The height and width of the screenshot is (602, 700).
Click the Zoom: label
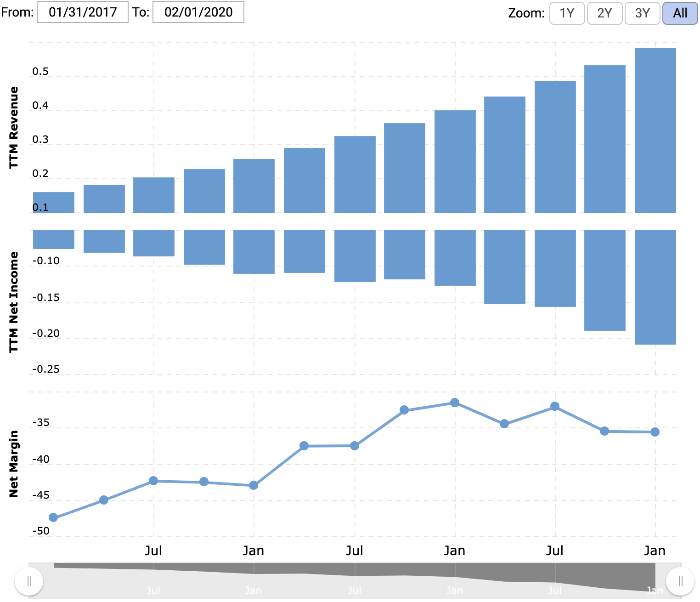(x=526, y=13)
